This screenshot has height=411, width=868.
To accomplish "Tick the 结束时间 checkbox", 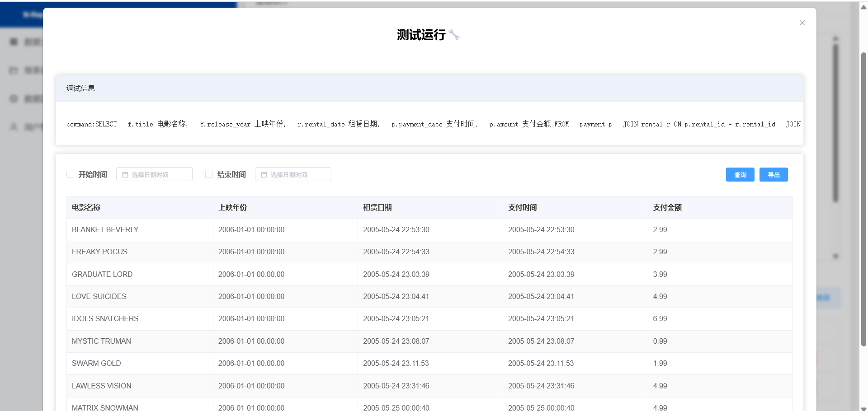I will point(209,174).
